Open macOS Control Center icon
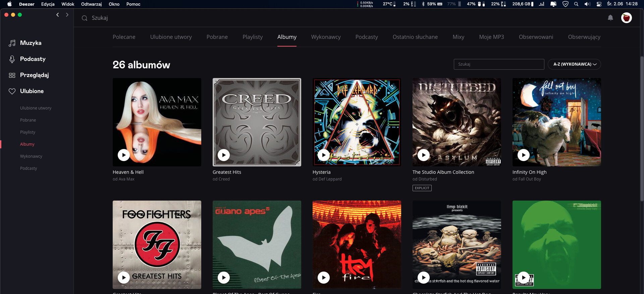The height and width of the screenshot is (294, 644). [599, 4]
